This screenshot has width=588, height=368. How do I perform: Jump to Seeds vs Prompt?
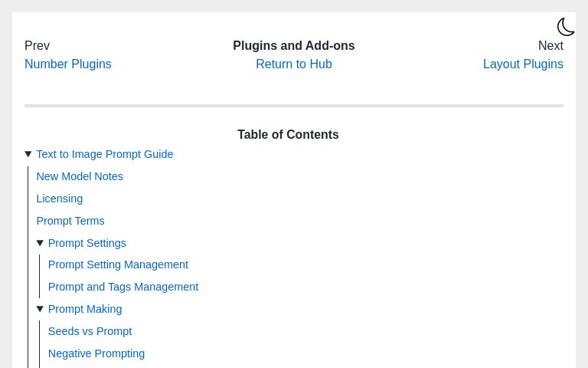click(90, 331)
